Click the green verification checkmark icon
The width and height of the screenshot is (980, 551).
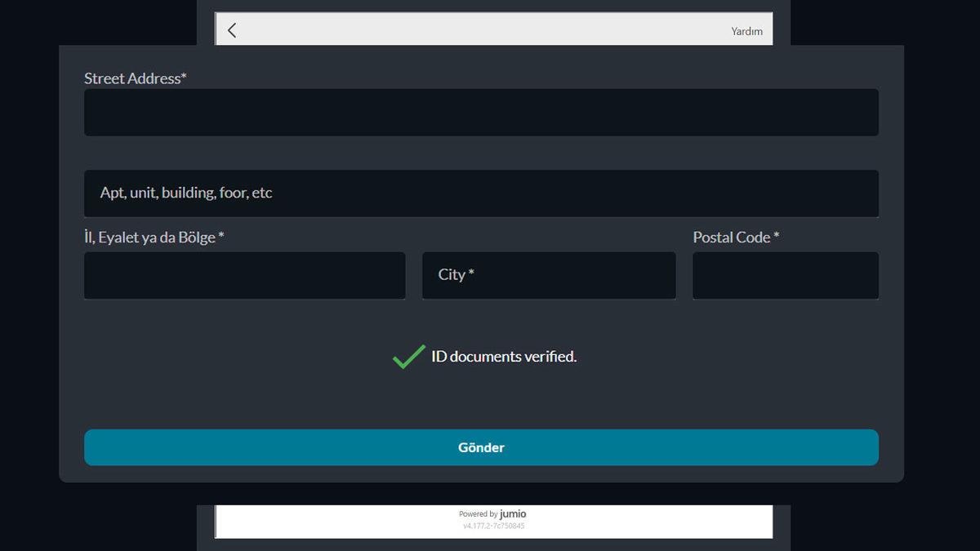[x=408, y=357]
